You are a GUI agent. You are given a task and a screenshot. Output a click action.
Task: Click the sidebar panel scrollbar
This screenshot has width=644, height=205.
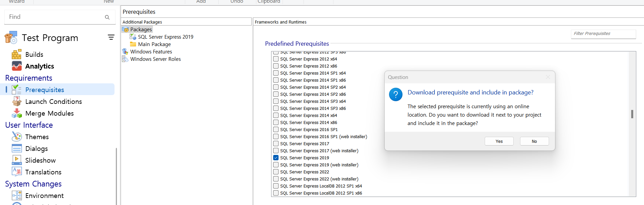click(x=116, y=176)
